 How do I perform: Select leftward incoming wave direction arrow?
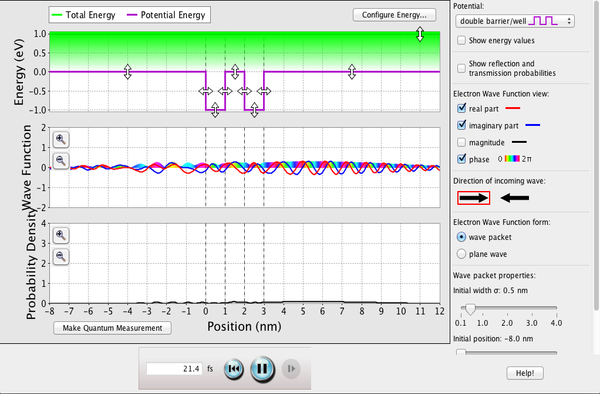click(x=515, y=198)
